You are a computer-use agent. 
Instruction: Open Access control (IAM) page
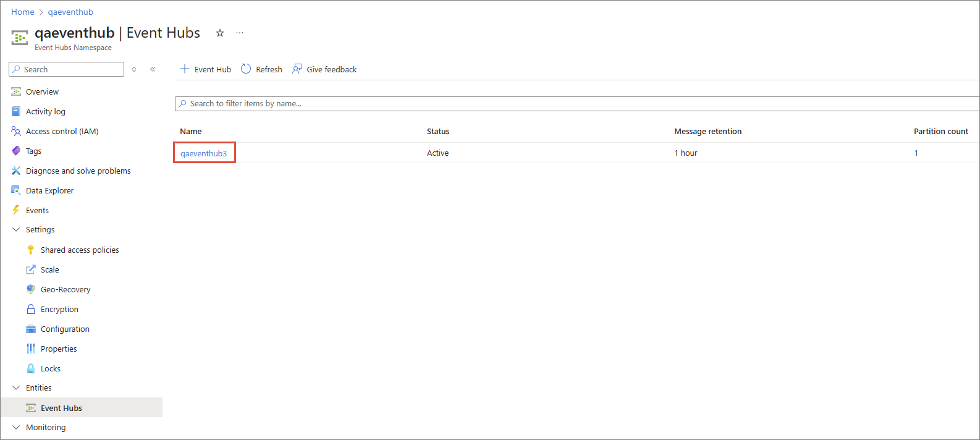tap(62, 132)
